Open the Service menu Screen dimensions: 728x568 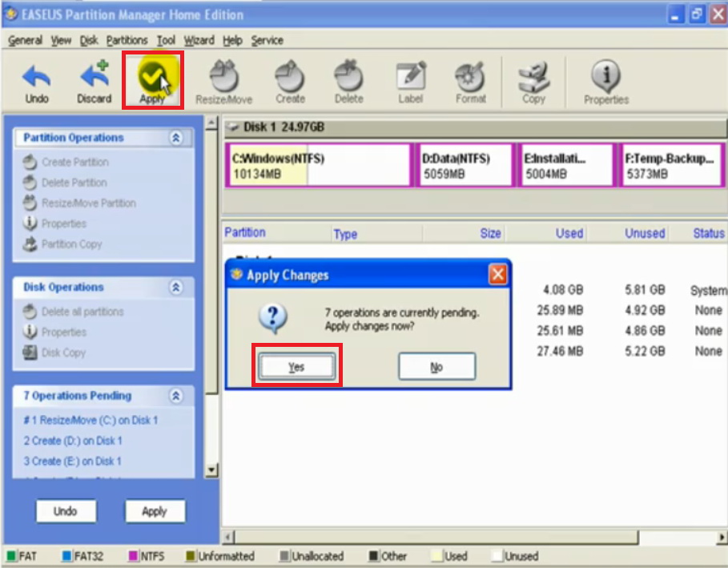267,40
